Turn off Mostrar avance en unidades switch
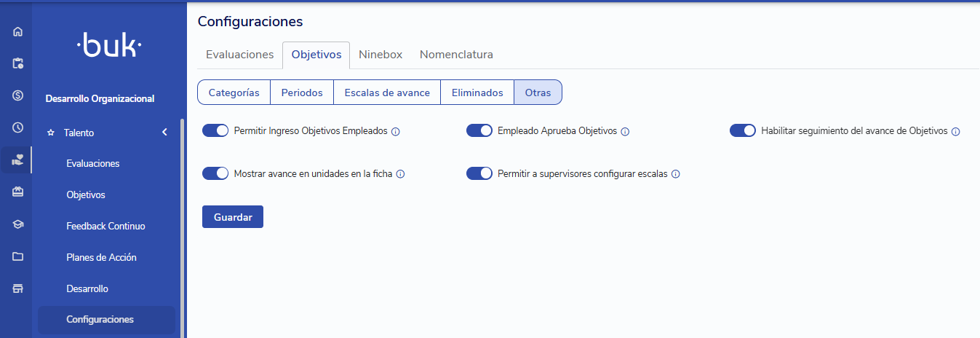The image size is (980, 338). [x=215, y=173]
